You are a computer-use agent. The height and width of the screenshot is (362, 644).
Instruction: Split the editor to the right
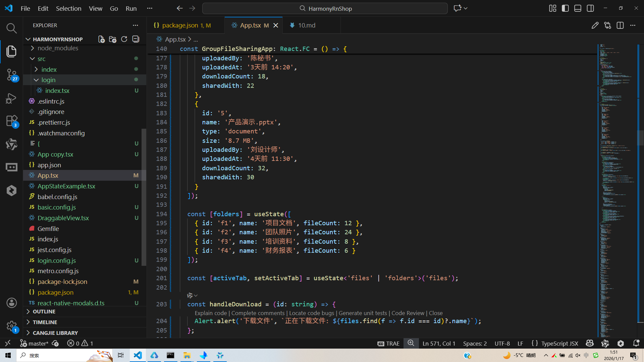pos(620,25)
